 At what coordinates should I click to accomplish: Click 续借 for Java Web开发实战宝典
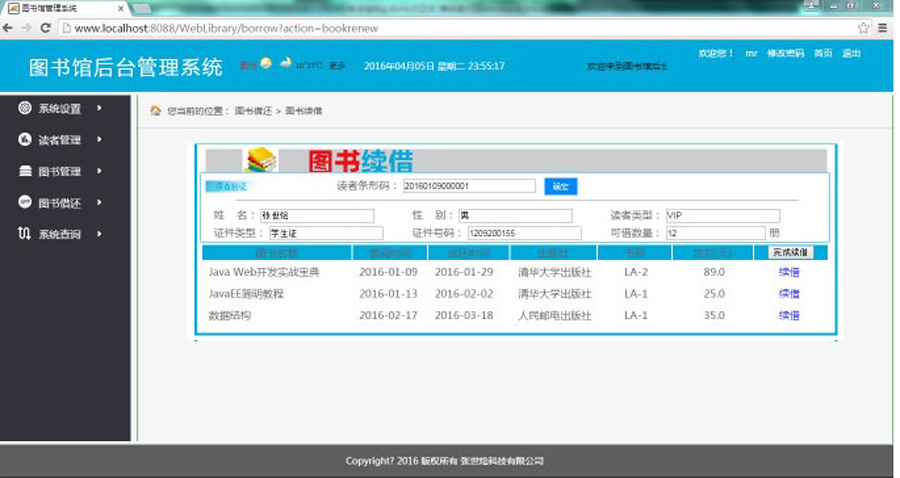click(x=789, y=272)
